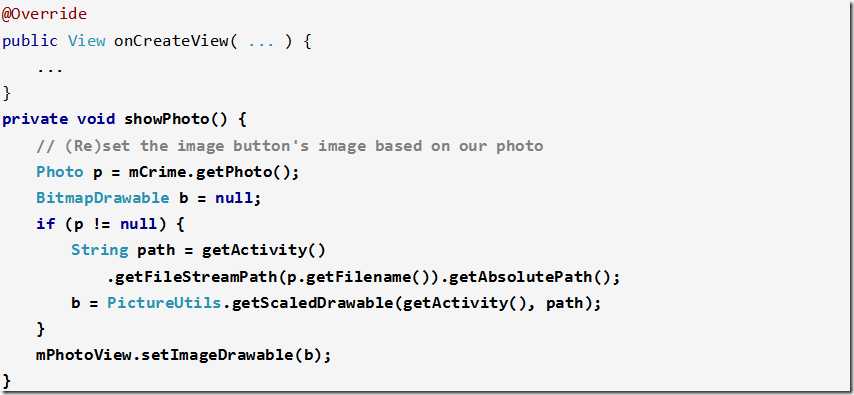Click the mPhotoView.setImageDrawable(b) statement
Screen dimensions: 854x395
[184, 355]
